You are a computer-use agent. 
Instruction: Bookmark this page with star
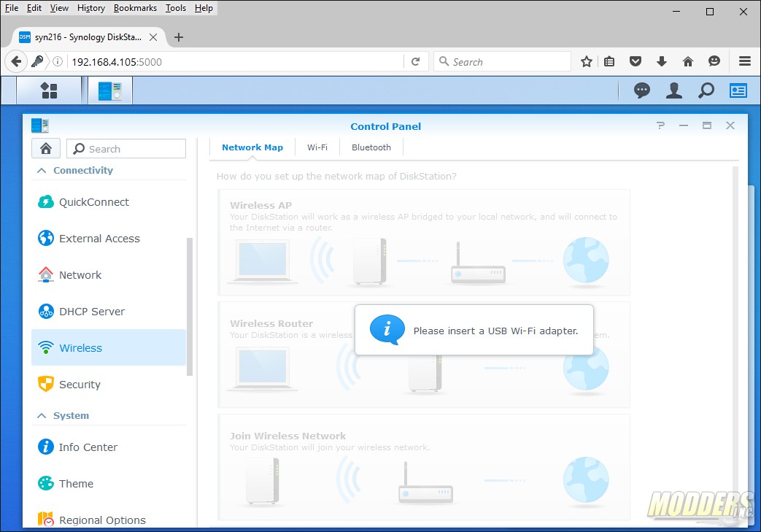point(587,61)
